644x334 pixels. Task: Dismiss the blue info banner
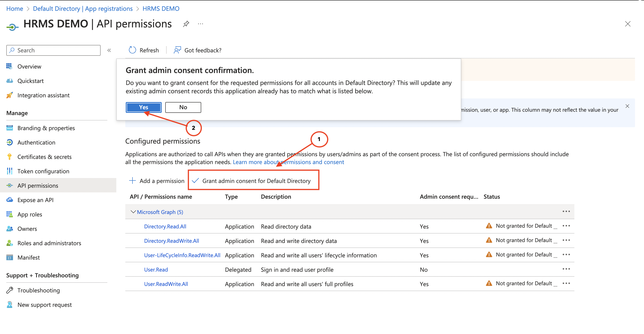coord(627,106)
